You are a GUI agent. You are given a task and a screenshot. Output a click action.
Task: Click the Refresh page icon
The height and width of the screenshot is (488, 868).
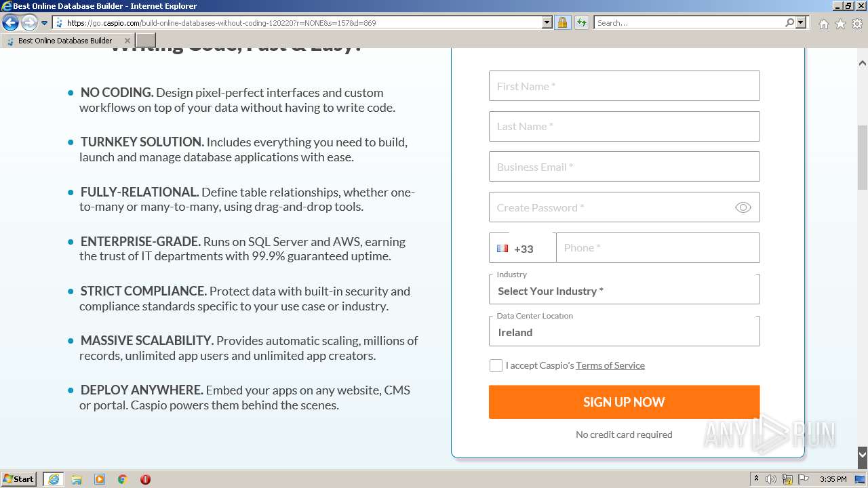click(582, 23)
